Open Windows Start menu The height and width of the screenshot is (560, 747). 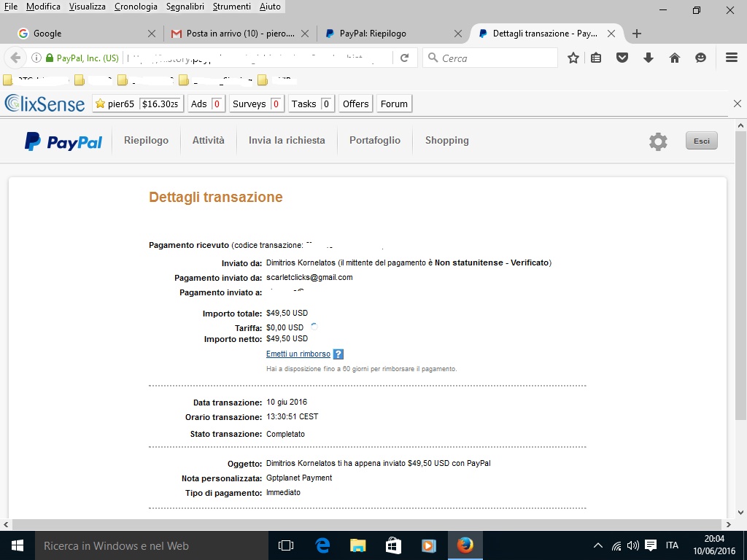tap(18, 545)
